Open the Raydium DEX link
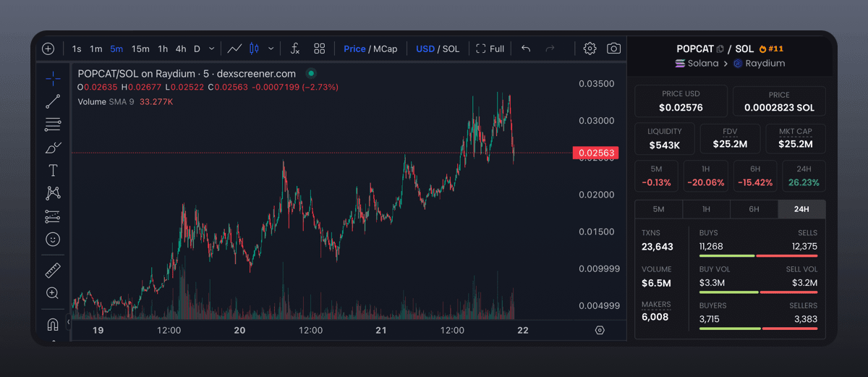The image size is (868, 377). 759,64
